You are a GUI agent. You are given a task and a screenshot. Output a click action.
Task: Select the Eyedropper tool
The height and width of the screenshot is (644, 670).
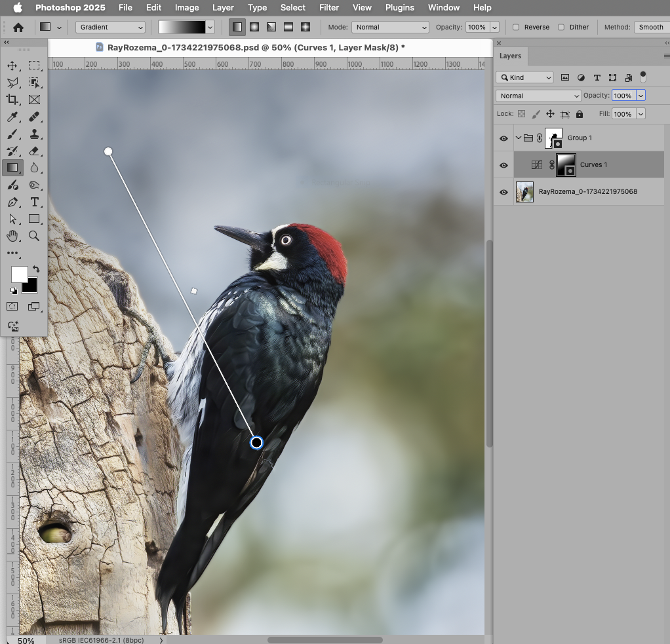12,117
